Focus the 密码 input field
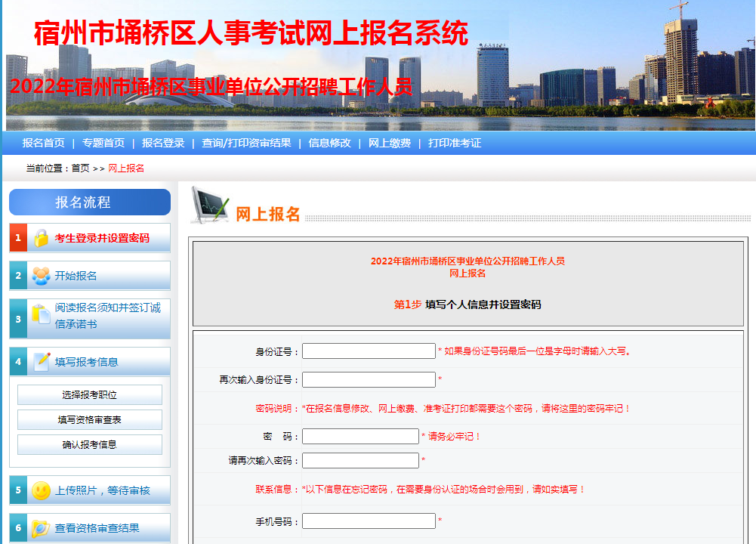 coord(361,436)
